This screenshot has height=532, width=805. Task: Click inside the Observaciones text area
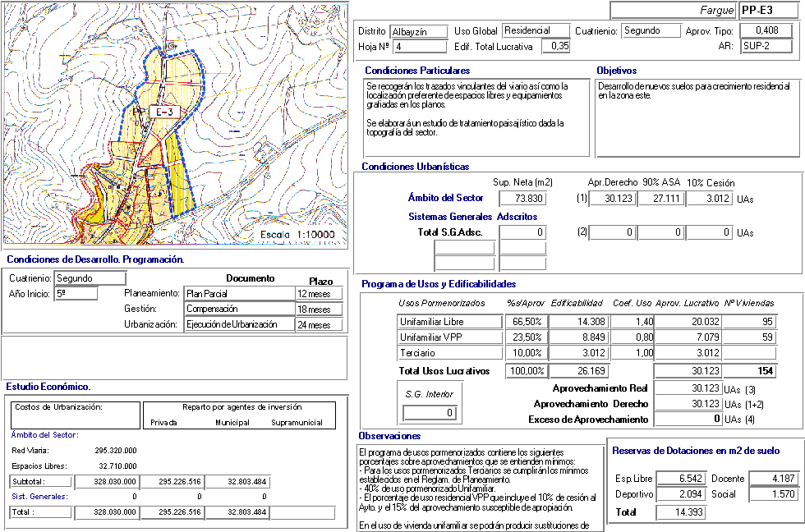tap(478, 488)
